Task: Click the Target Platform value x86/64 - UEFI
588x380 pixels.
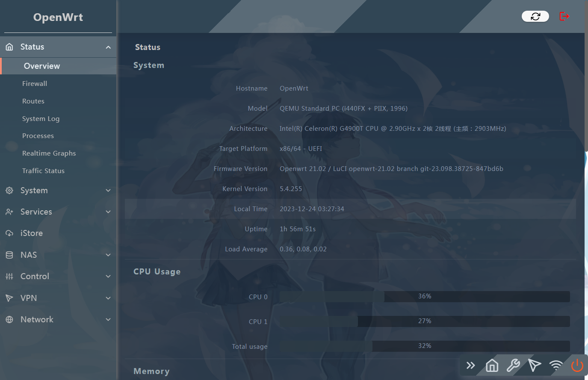Action: 301,149
